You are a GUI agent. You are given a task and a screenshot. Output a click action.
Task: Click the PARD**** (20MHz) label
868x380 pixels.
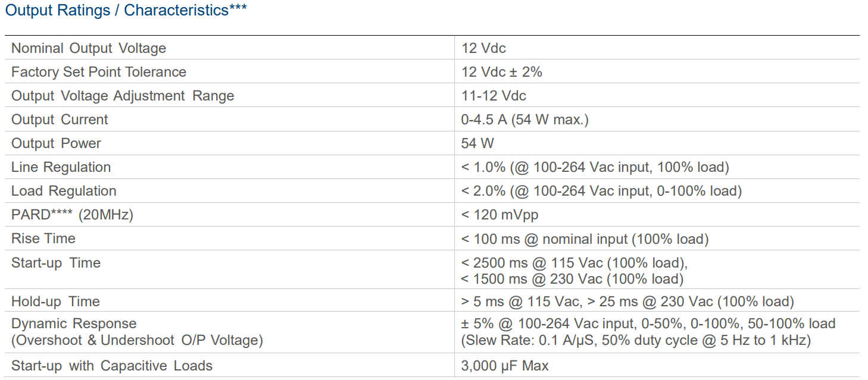click(x=72, y=215)
